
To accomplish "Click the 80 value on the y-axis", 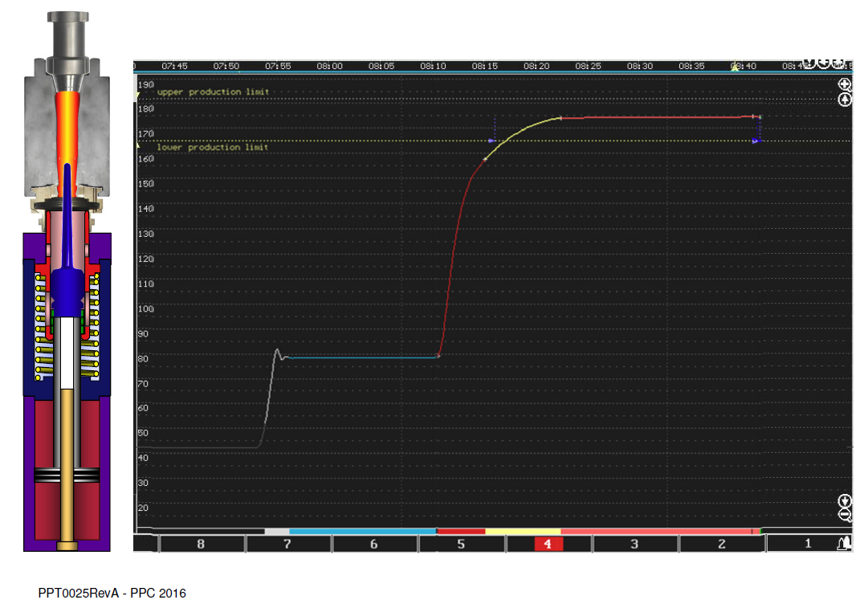I will 143,359.
